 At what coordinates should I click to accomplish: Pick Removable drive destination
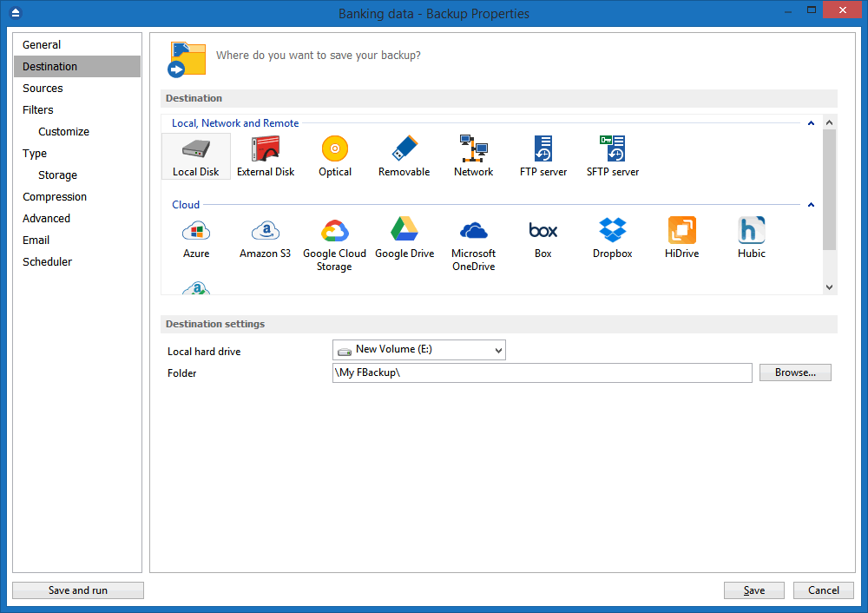pos(404,156)
